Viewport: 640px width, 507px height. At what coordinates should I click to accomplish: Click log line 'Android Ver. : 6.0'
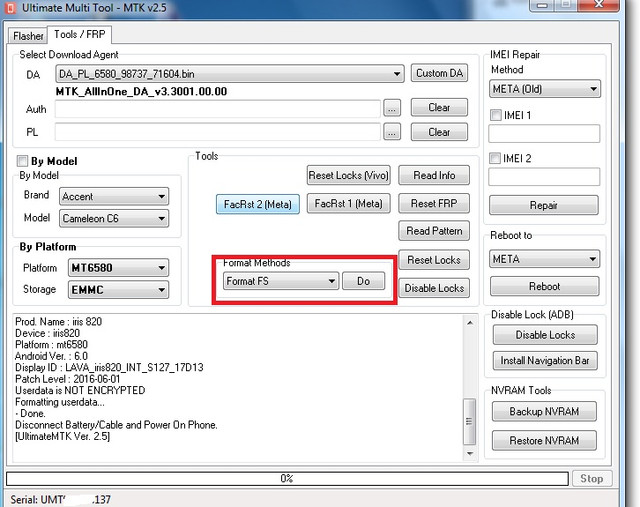click(x=51, y=356)
